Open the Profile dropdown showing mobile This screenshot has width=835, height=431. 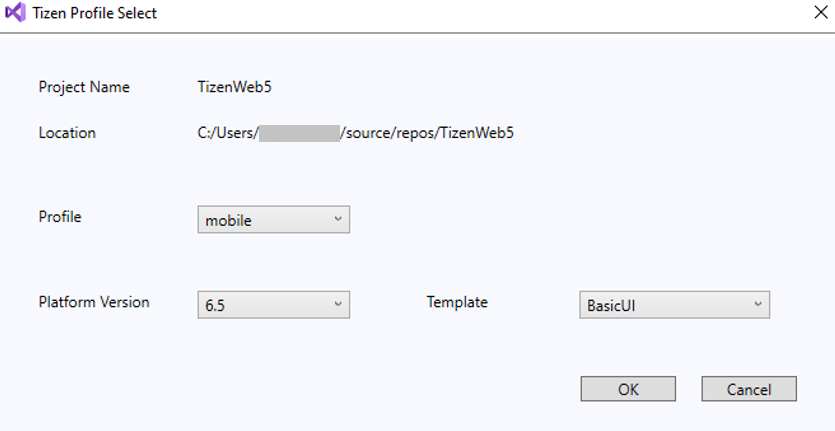tap(273, 220)
